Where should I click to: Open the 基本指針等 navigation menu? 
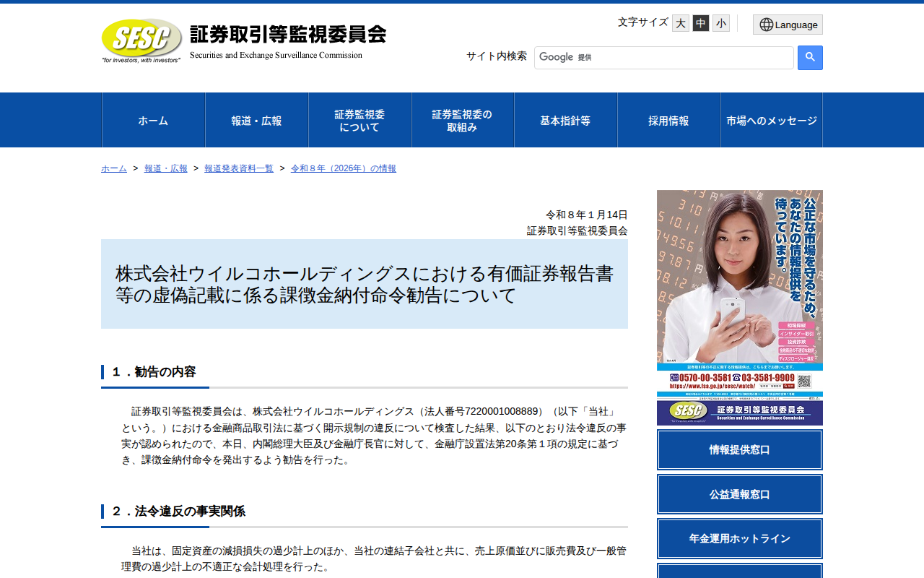[x=565, y=120]
